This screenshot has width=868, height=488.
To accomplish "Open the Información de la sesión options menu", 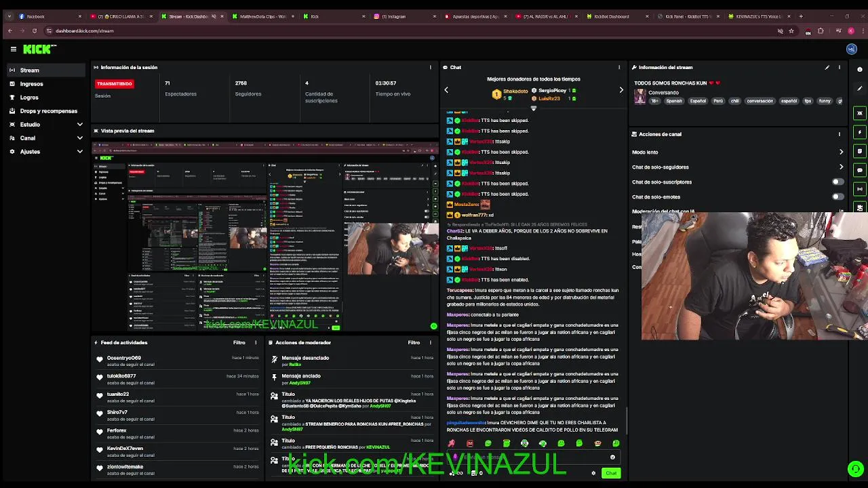I will [430, 67].
